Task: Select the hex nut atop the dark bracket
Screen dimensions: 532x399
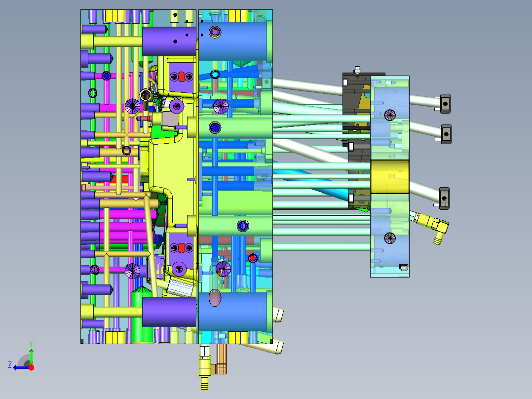Action: tap(357, 70)
